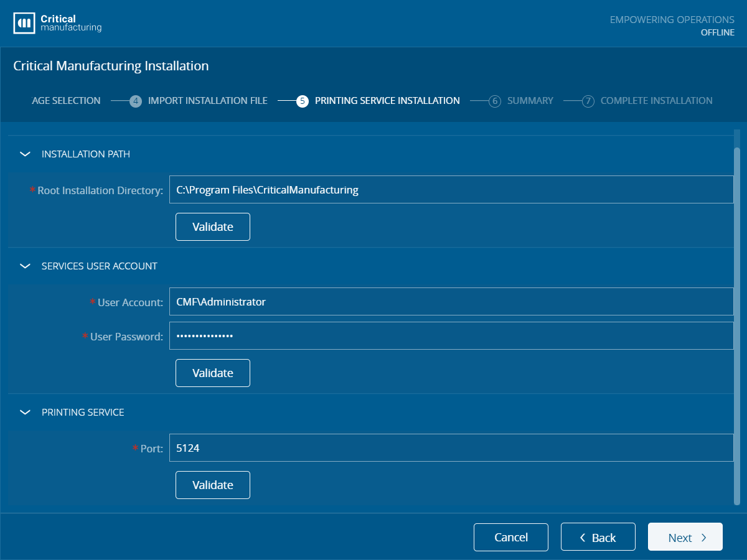747x560 pixels.
Task: Click the EMPOWERING OPERATIONS text
Action: 672,20
